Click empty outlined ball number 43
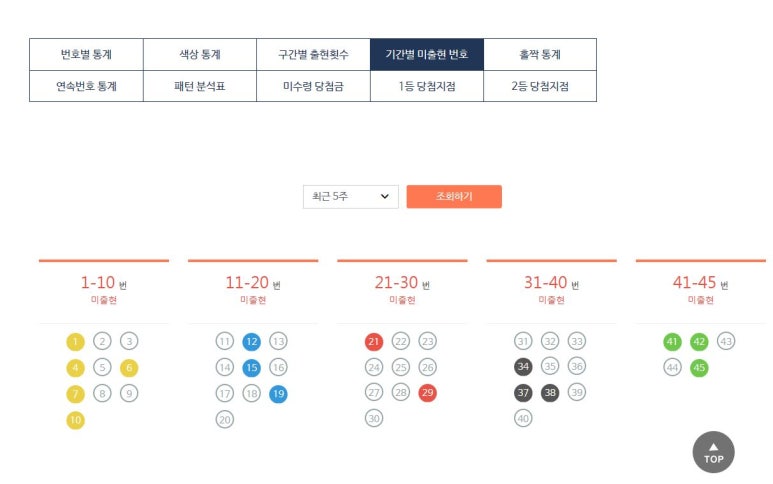 (x=726, y=341)
